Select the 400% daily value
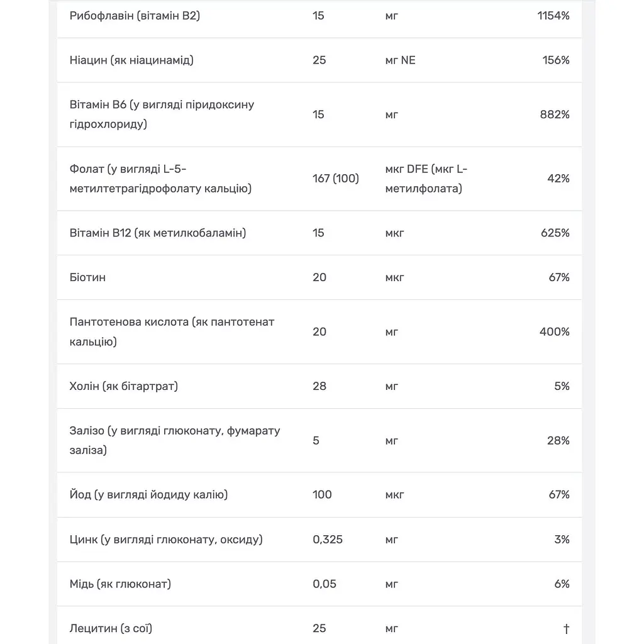Viewport: 644px width, 644px height. (x=555, y=331)
